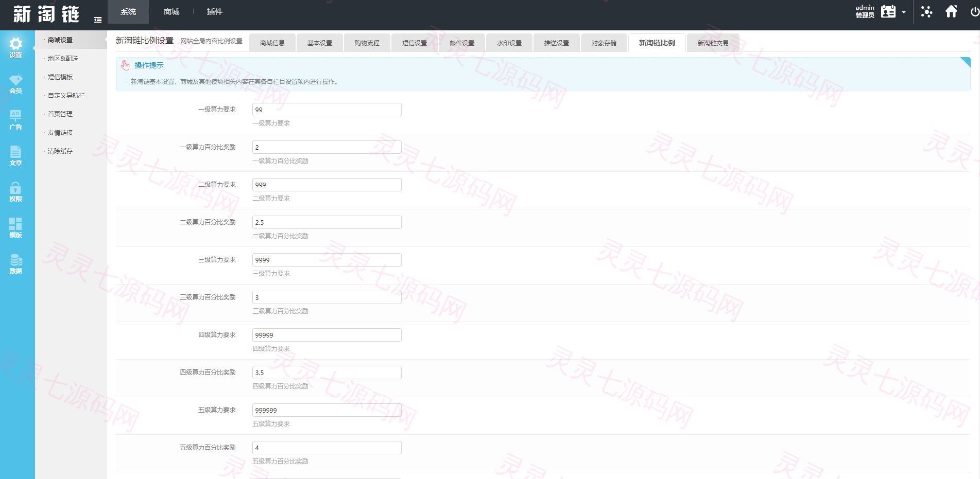The image size is (980, 479).
Task: Click the 新淘链比例设置 page heading
Action: coord(144,40)
